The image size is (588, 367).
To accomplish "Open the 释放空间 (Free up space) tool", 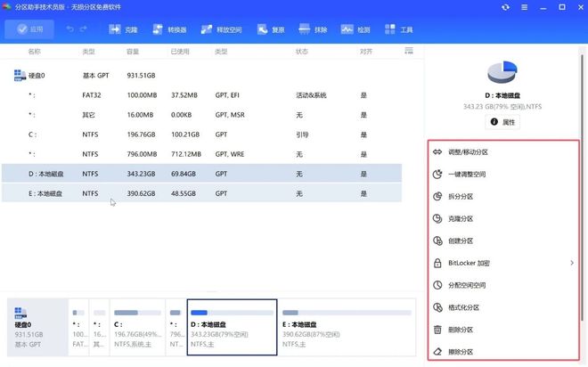I will [222, 29].
